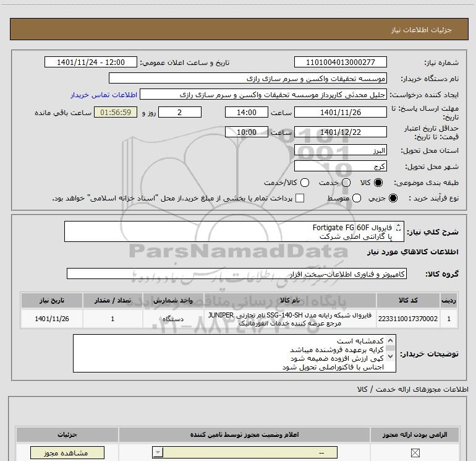Click countdown timer 01:56:59
The image size is (476, 461).
click(x=116, y=112)
